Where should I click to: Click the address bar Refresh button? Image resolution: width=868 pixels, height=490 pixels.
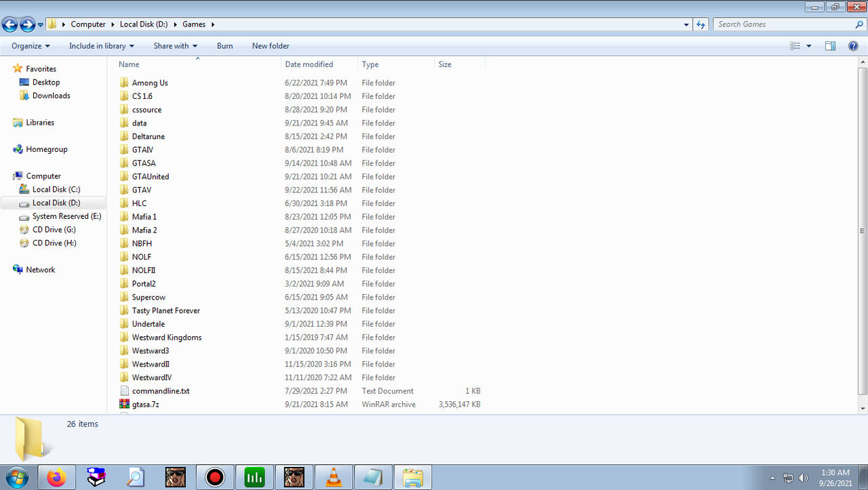(701, 24)
